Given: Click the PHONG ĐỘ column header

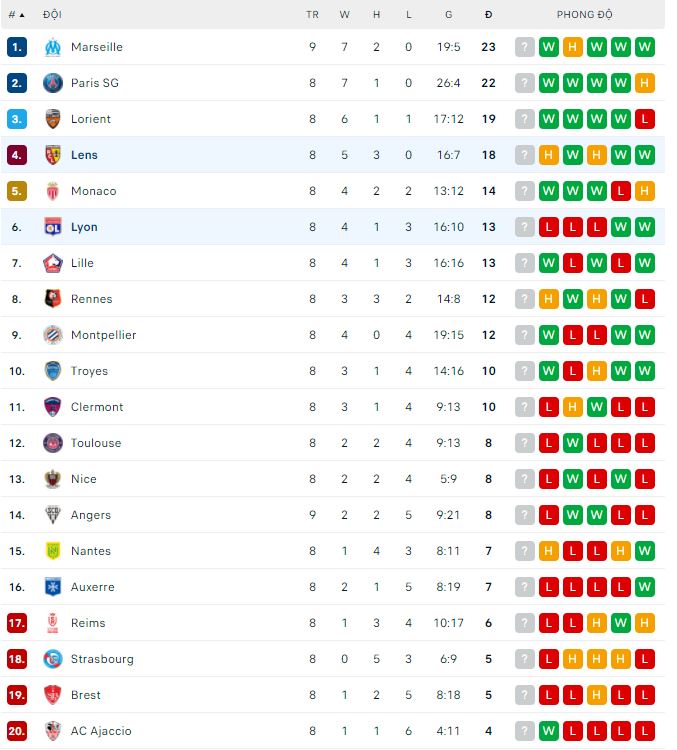Looking at the screenshot, I should pyautogui.click(x=584, y=15).
